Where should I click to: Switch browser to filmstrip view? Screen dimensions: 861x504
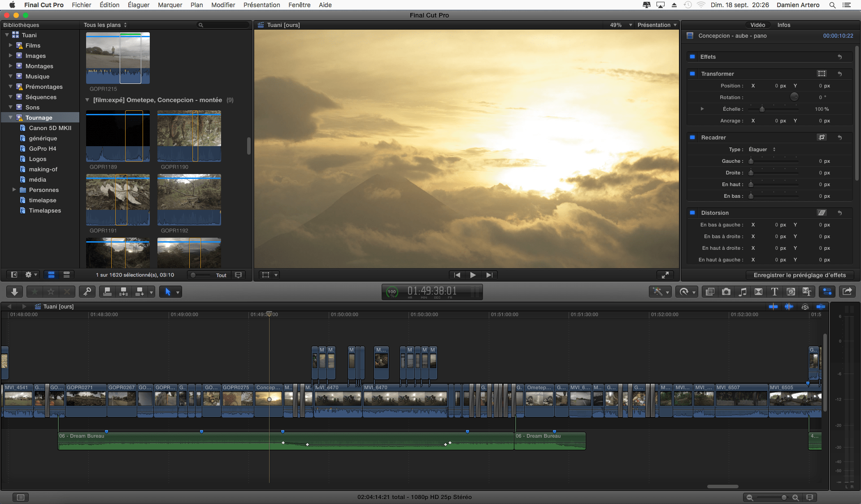tap(51, 275)
